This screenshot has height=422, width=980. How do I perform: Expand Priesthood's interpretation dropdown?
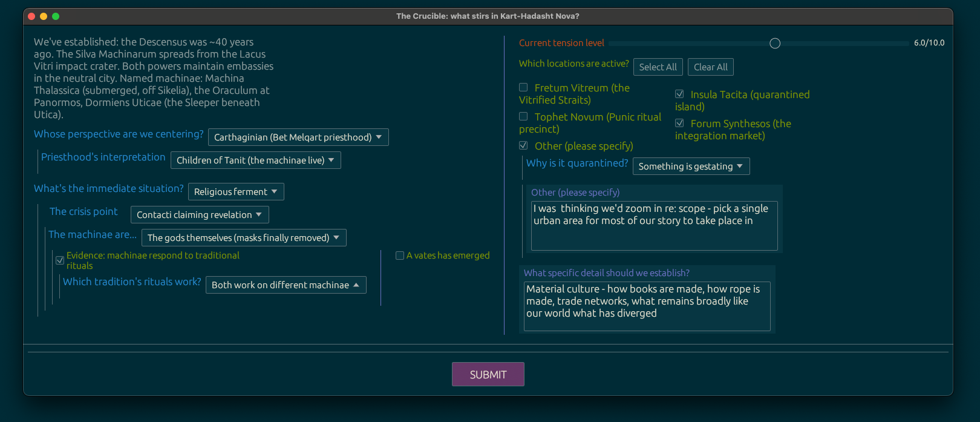[x=255, y=160]
